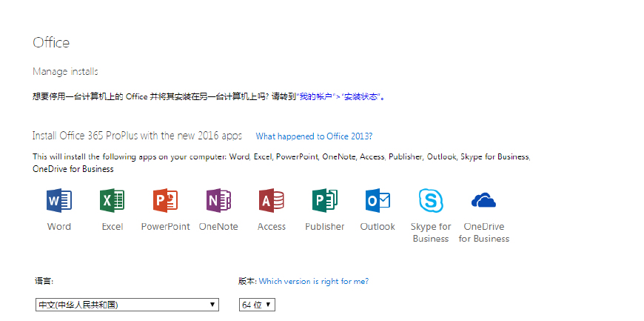644x321 pixels.
Task: Click the 'Word' label under its icon
Action: coord(59,226)
